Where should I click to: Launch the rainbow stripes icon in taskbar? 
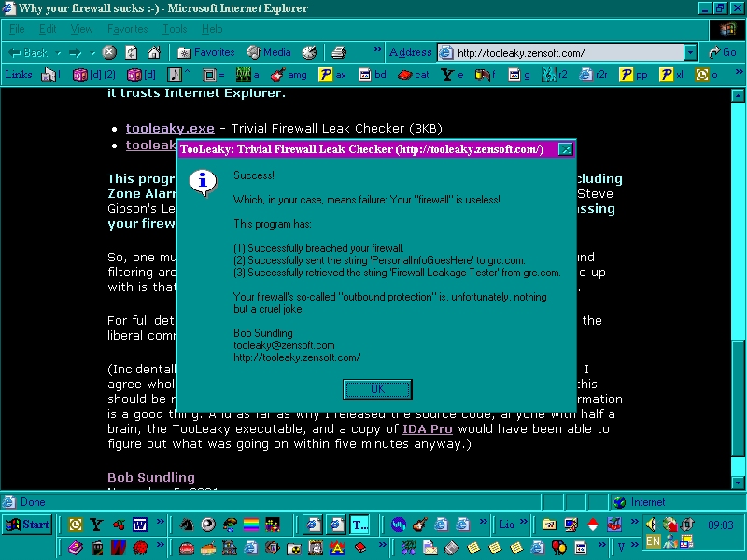point(251,525)
